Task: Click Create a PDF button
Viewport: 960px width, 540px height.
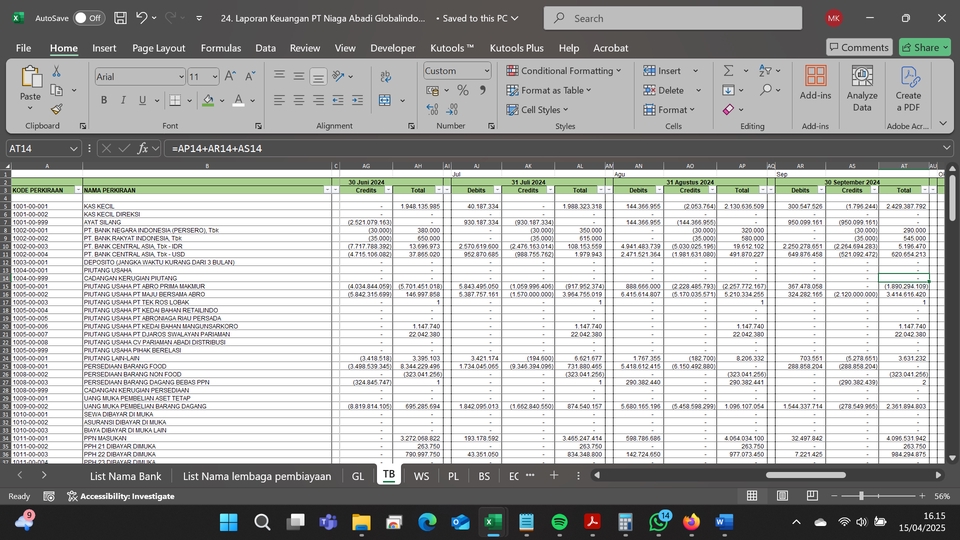Action: tap(909, 89)
